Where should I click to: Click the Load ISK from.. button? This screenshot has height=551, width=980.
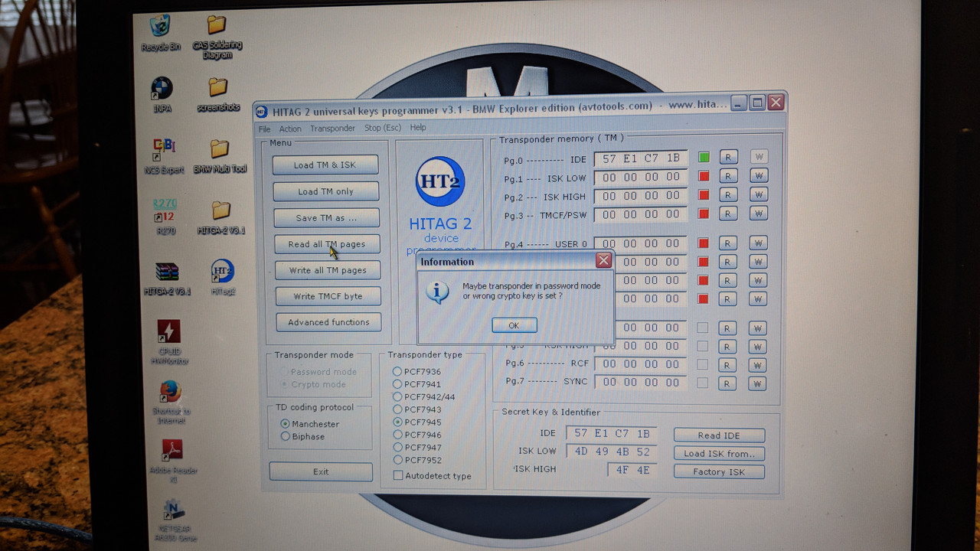(x=719, y=454)
